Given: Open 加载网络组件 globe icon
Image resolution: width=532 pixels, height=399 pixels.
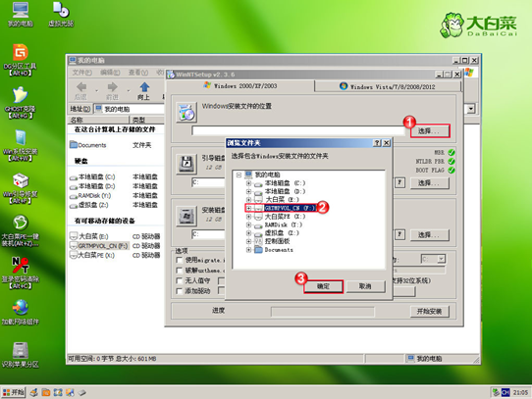Looking at the screenshot, I should click(21, 312).
